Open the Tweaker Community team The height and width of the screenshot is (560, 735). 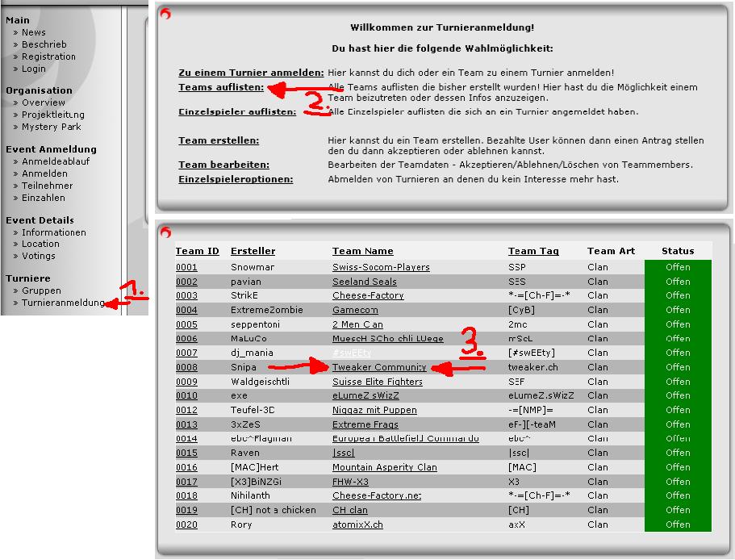[379, 367]
